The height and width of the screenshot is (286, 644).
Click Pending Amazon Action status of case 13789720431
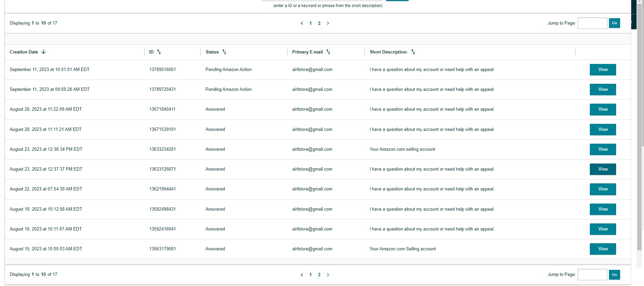click(228, 90)
